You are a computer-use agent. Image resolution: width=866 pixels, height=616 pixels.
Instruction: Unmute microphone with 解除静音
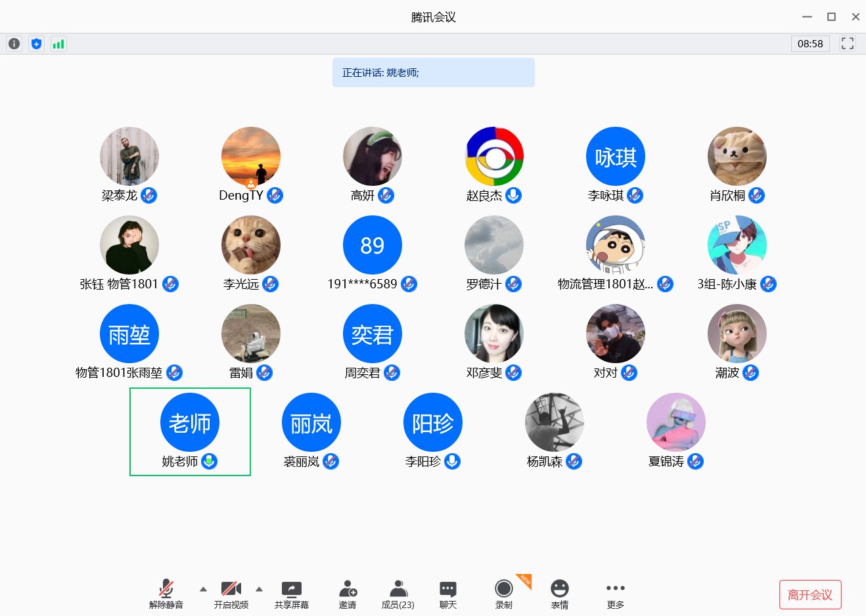[166, 594]
